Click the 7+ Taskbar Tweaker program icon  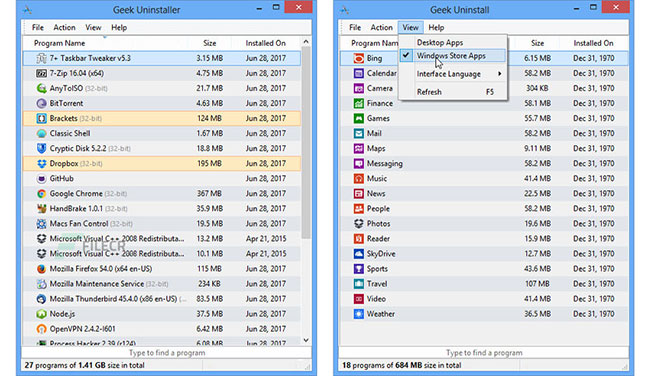tap(41, 58)
